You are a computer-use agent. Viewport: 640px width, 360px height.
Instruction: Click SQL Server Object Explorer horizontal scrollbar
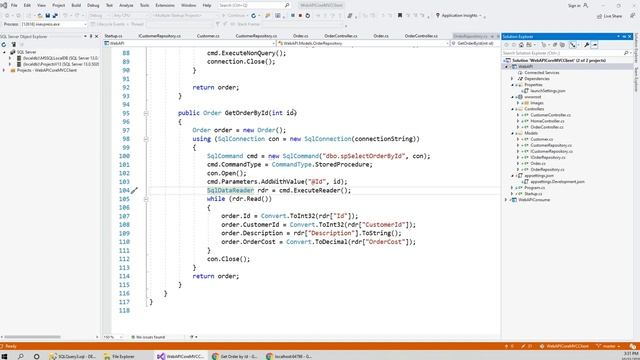pos(32,337)
